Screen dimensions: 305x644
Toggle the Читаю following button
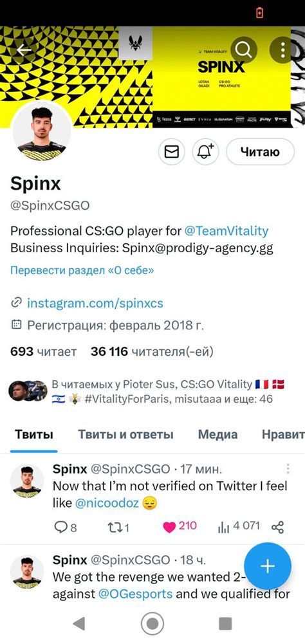[260, 152]
